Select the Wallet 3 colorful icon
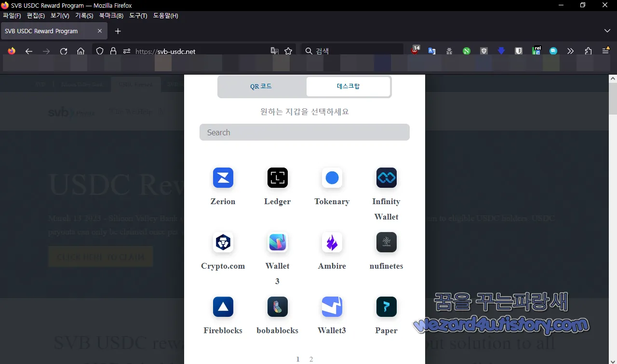617x364 pixels. tap(278, 242)
